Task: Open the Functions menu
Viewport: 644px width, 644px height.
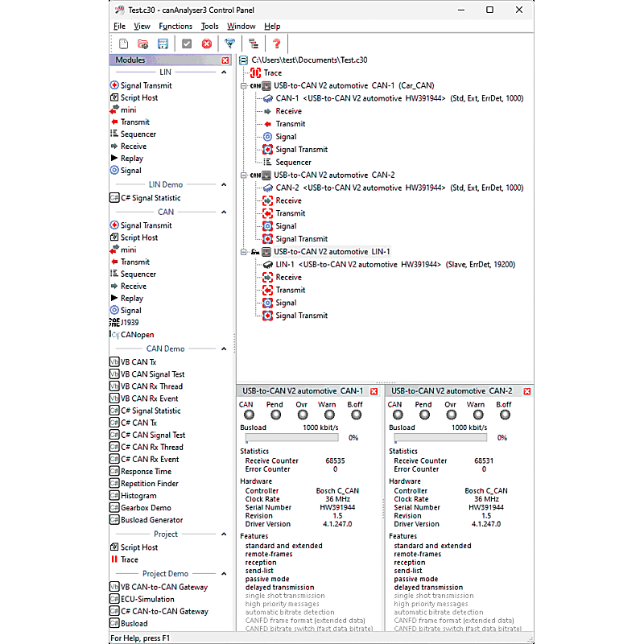Action: point(175,26)
